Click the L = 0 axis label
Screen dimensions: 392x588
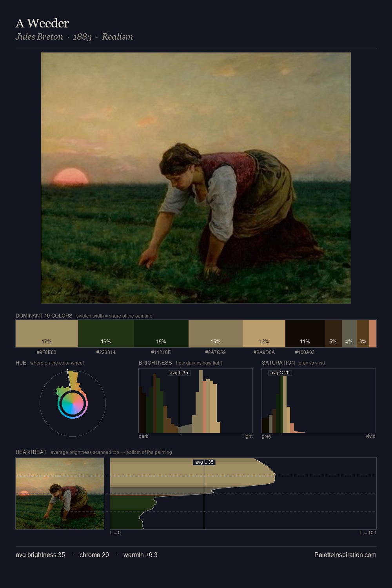coord(115,533)
